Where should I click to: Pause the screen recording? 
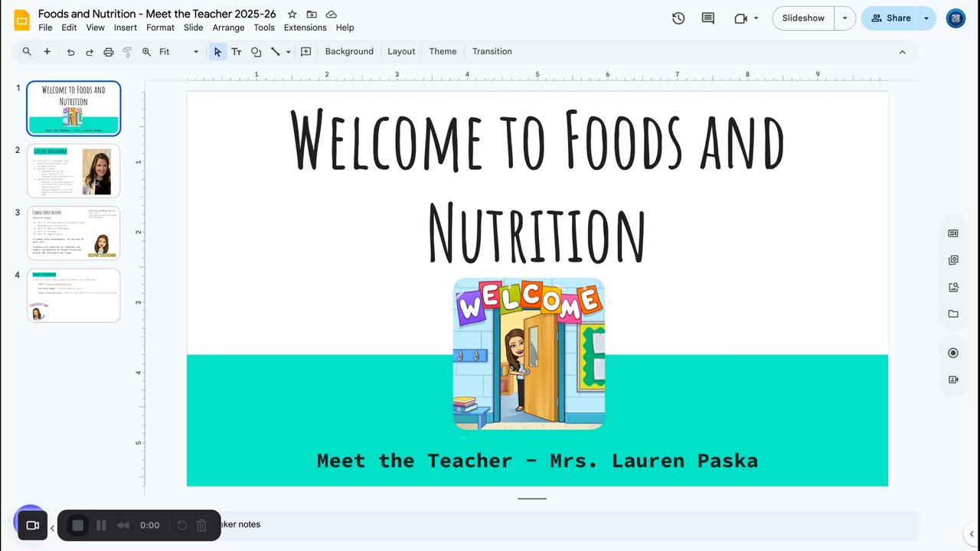pyautogui.click(x=100, y=525)
